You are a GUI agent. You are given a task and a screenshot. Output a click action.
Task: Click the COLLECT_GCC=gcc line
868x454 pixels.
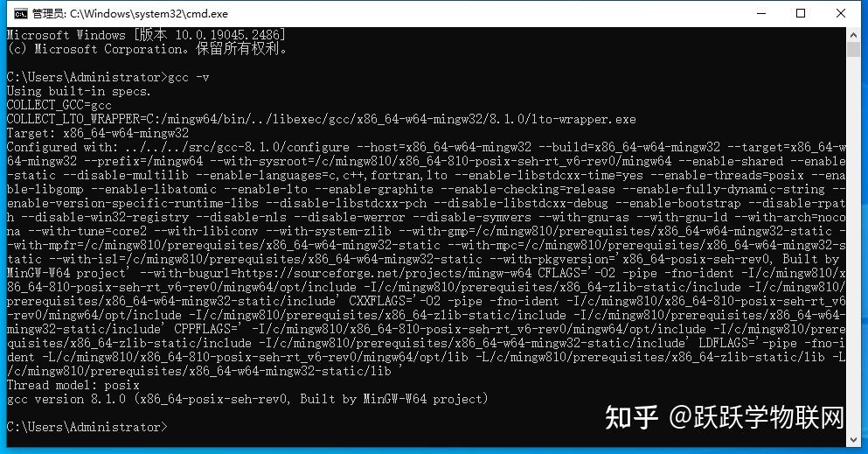59,105
